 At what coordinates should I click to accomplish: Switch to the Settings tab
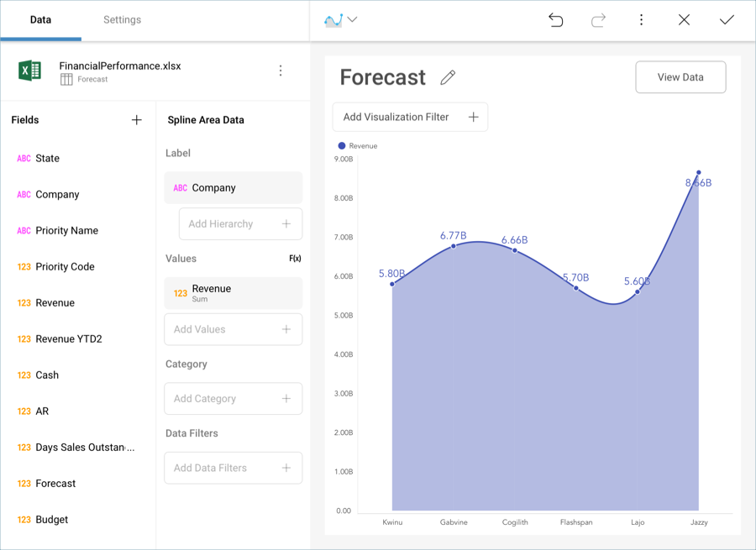122,20
